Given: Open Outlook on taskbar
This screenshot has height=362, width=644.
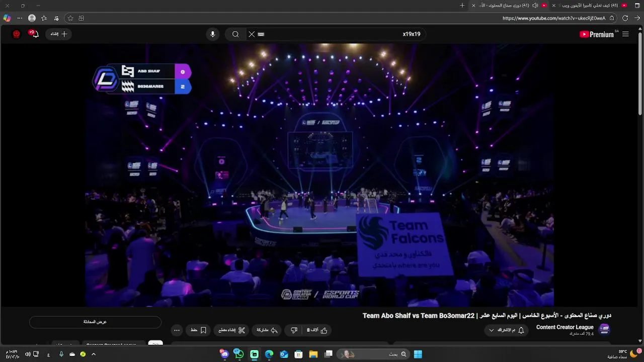Looking at the screenshot, I should [x=284, y=354].
